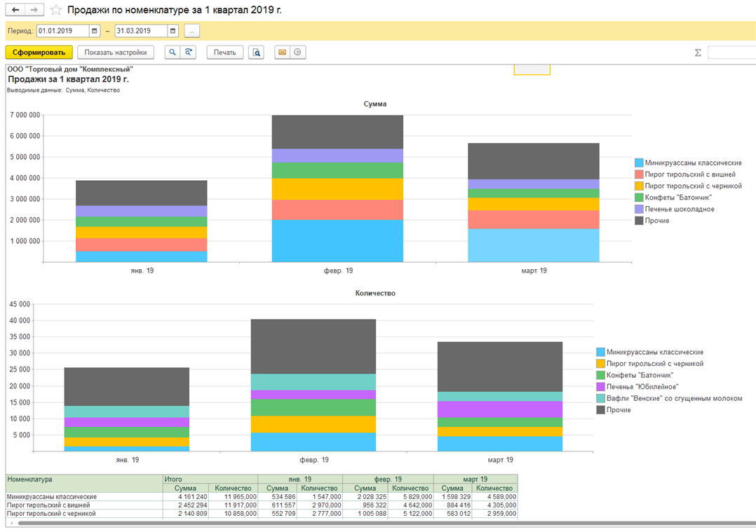Image resolution: width=756 pixels, height=532 pixels.
Task: Click the Печать button
Action: pyautogui.click(x=224, y=53)
